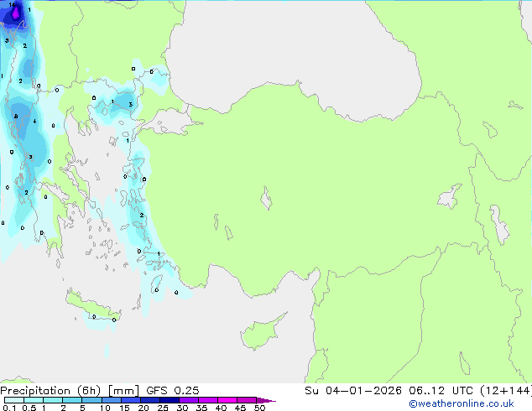Click legend scale label '30'
532x411 pixels.
click(x=182, y=408)
